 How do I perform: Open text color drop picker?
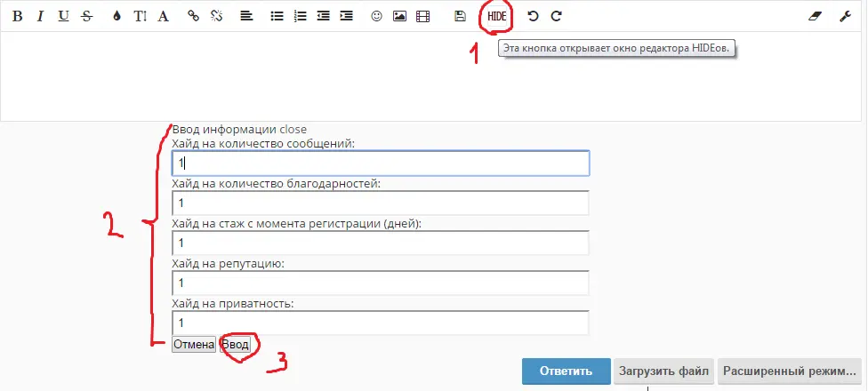(x=117, y=16)
